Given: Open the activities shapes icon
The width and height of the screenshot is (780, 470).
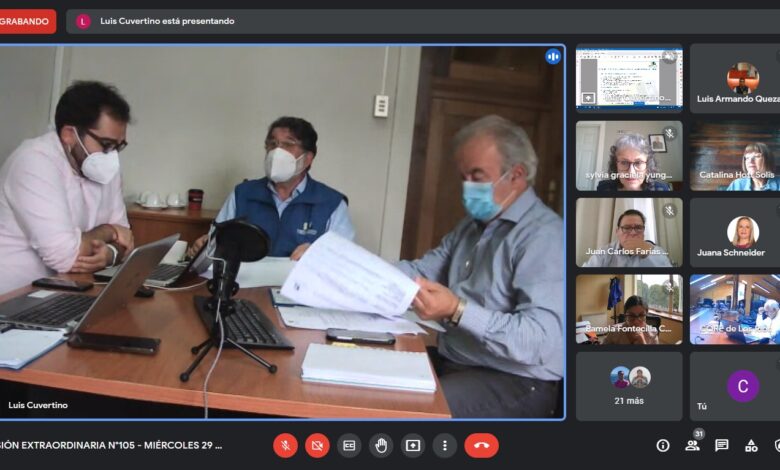Looking at the screenshot, I should pyautogui.click(x=750, y=445).
